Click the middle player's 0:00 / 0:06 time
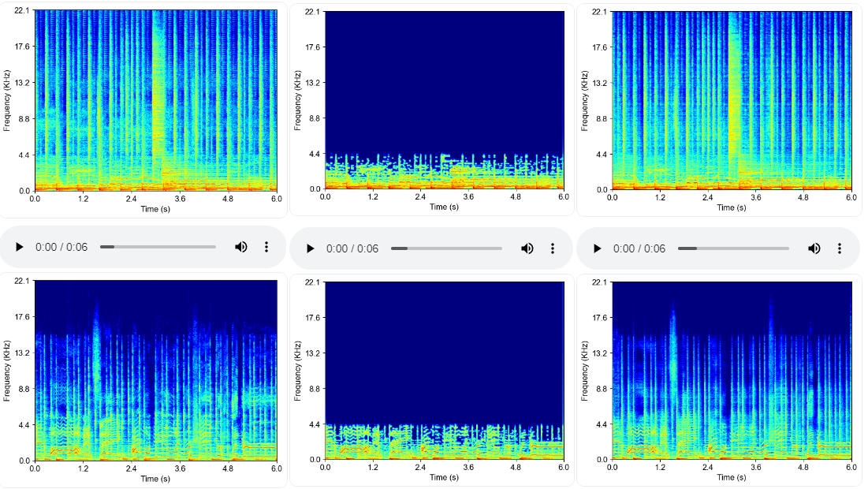Viewport: 868px width, 489px height. [352, 248]
